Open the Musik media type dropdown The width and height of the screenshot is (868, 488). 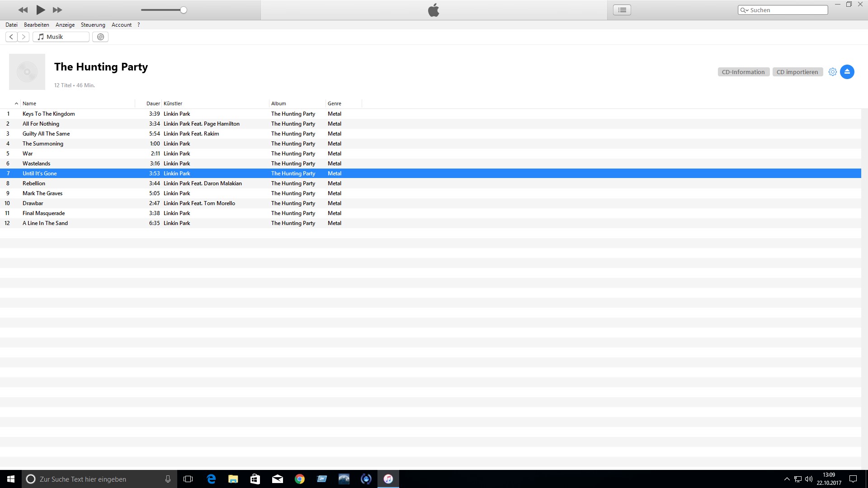pyautogui.click(x=61, y=37)
